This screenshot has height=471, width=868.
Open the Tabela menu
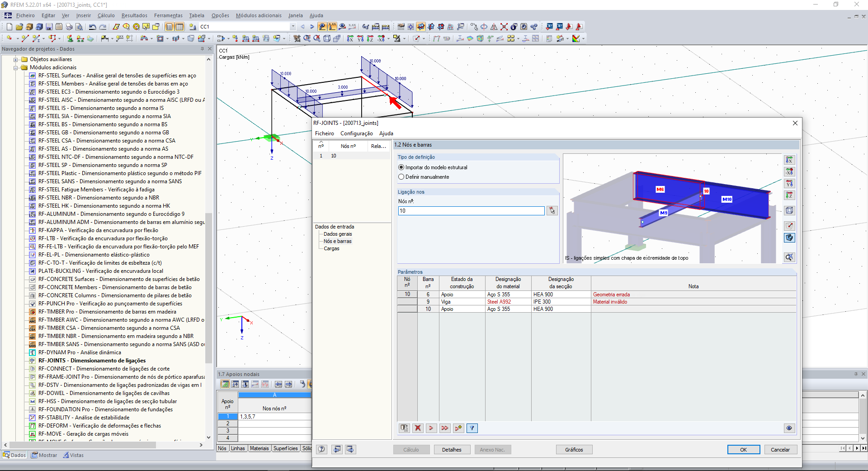197,15
